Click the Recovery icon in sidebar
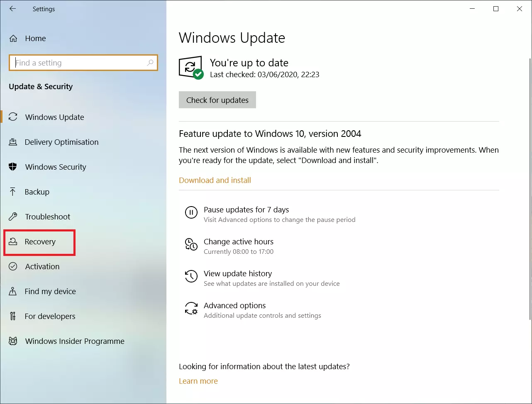The height and width of the screenshot is (404, 532). (13, 241)
